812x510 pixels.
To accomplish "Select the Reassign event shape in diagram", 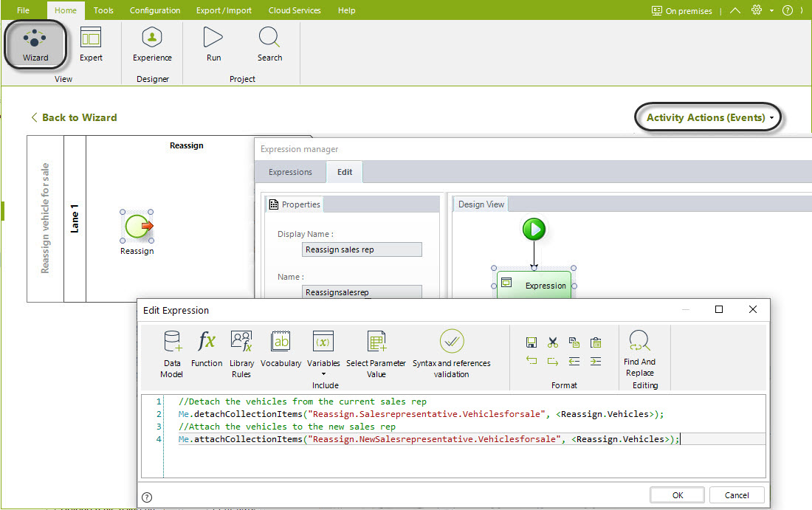I will click(x=137, y=227).
